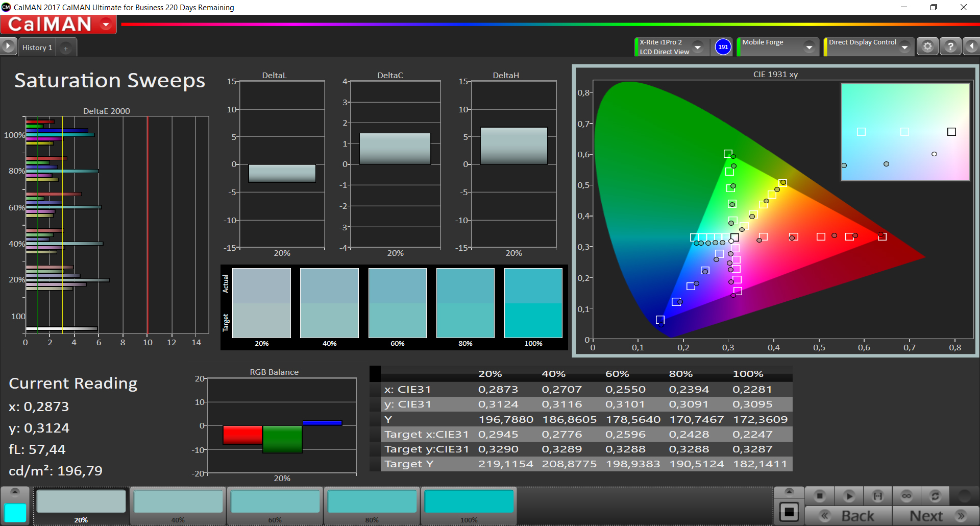Image resolution: width=980 pixels, height=526 pixels.
Task: Click the Back navigation button
Action: (848, 516)
